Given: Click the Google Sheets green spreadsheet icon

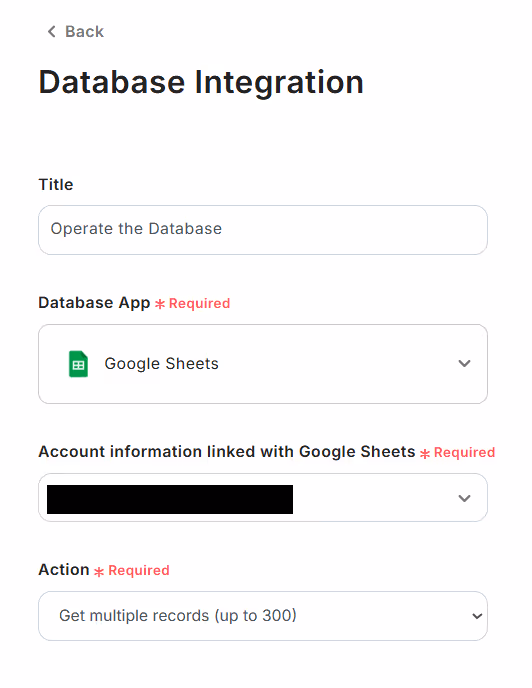Looking at the screenshot, I should [x=79, y=364].
